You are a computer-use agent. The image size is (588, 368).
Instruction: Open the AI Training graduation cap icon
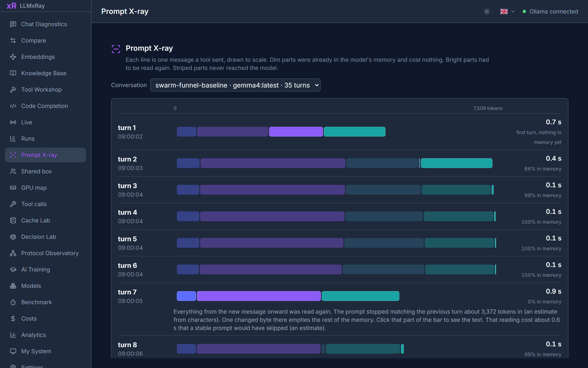[13, 269]
